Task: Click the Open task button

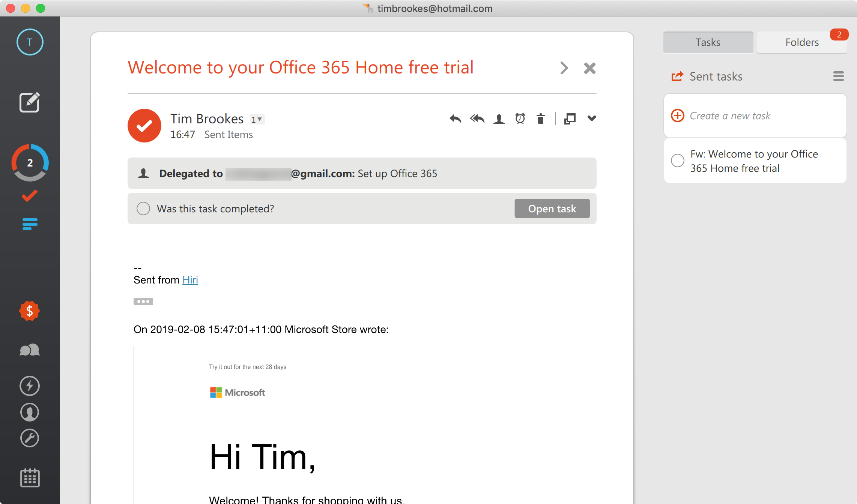Action: [552, 209]
